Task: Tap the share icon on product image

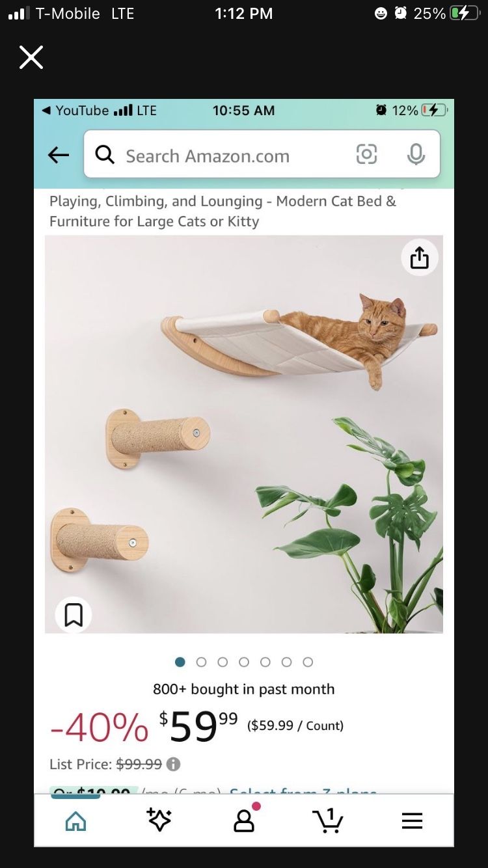Action: pos(420,258)
